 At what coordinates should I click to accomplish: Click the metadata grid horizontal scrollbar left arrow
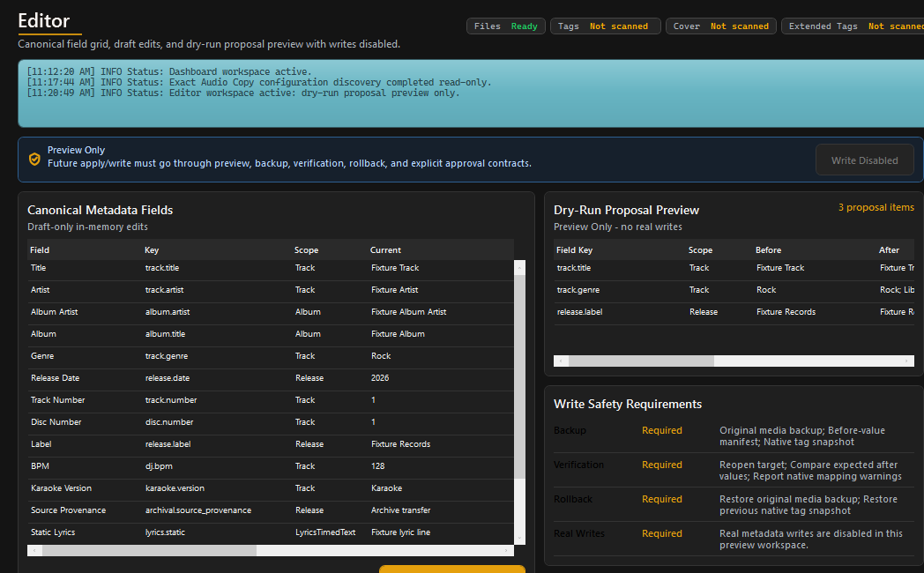point(34,551)
